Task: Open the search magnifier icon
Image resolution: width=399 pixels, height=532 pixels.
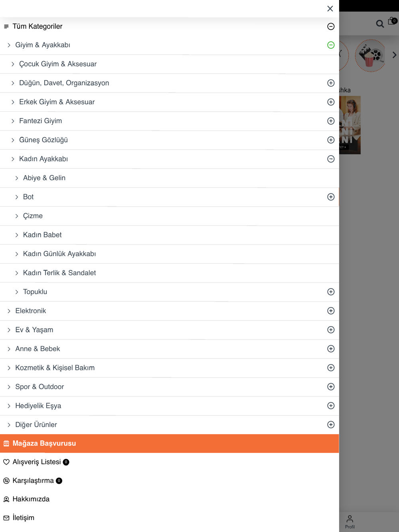Action: [x=380, y=24]
